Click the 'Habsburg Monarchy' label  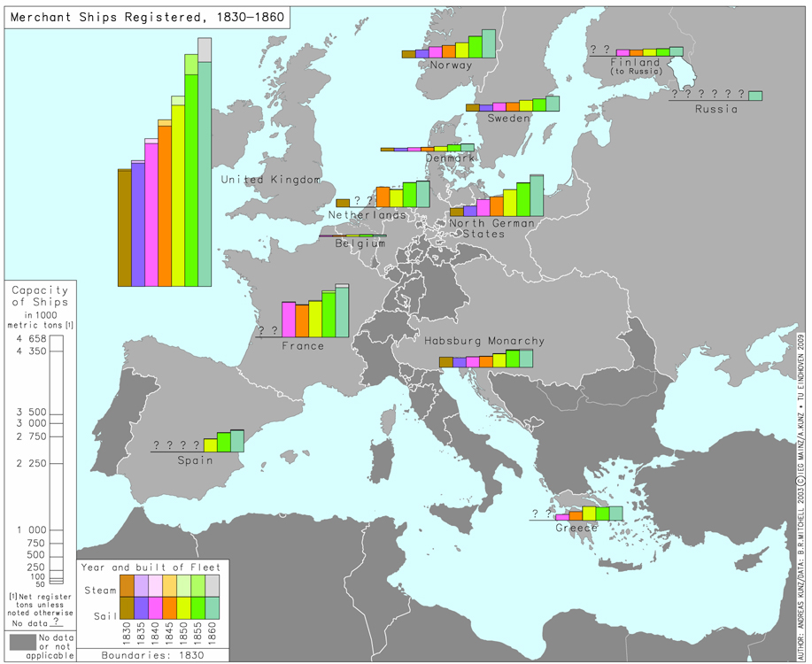(x=483, y=341)
